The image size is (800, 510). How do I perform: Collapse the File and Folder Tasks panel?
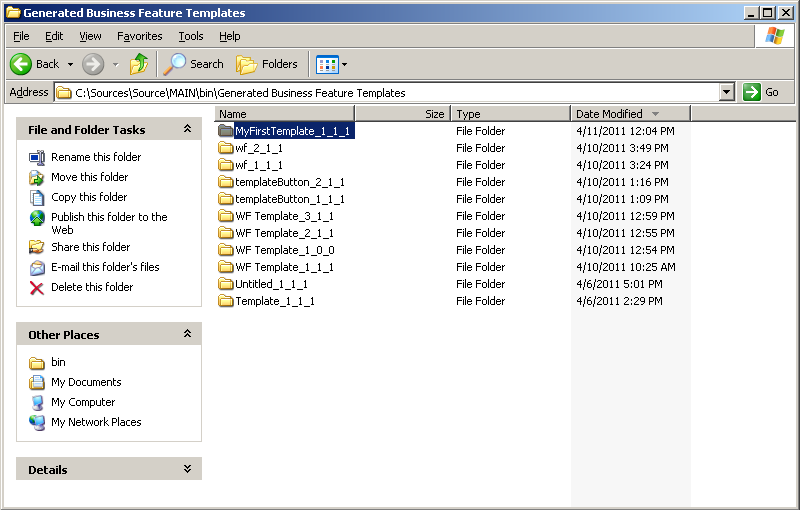pos(187,129)
